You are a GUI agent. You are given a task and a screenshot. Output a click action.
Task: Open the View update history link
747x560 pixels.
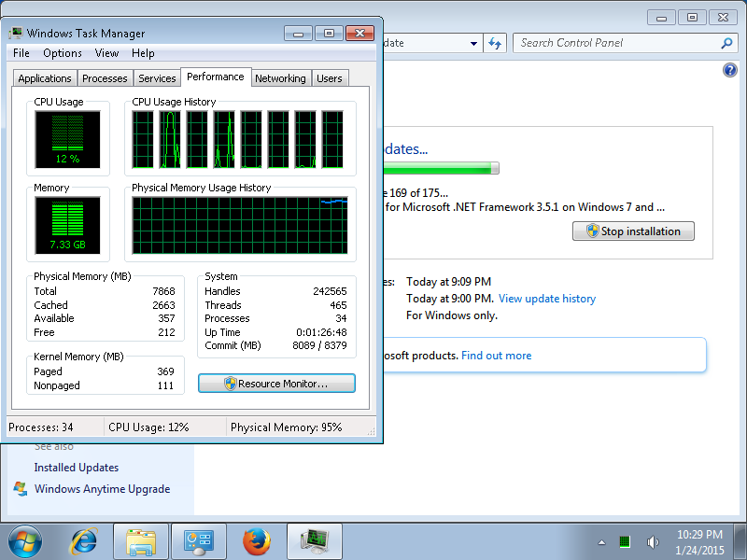547,299
